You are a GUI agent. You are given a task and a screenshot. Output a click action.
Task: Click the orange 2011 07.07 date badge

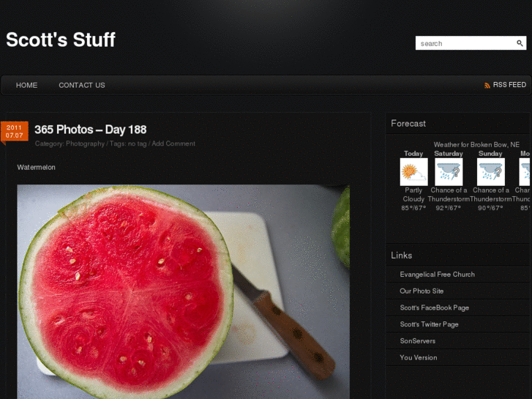pos(14,132)
